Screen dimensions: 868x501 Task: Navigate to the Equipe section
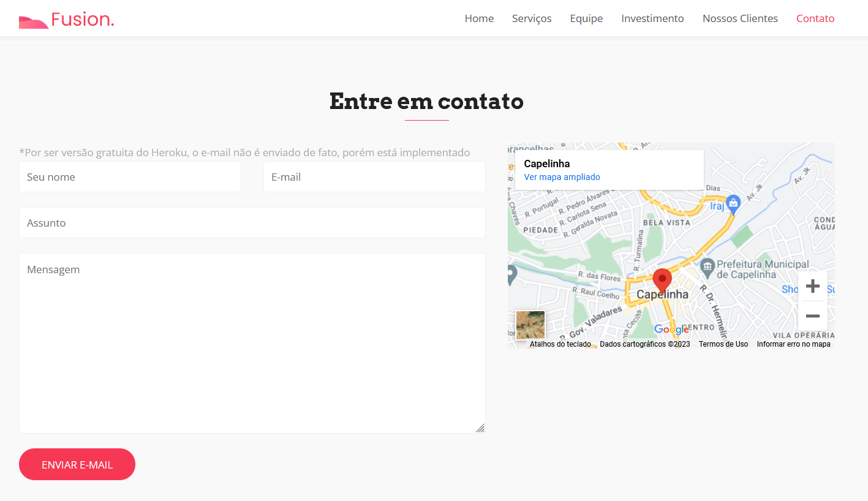pyautogui.click(x=586, y=18)
